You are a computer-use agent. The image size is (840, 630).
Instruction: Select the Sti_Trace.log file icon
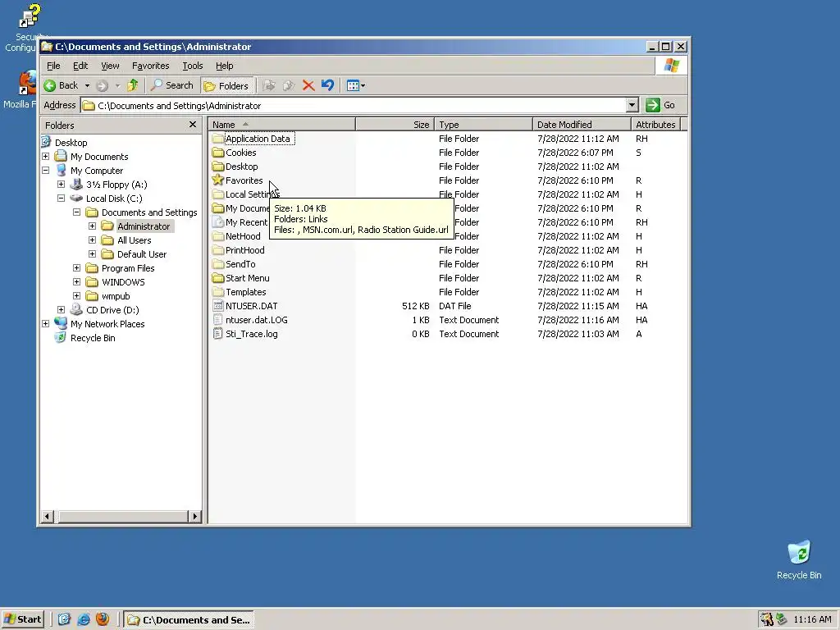click(217, 334)
